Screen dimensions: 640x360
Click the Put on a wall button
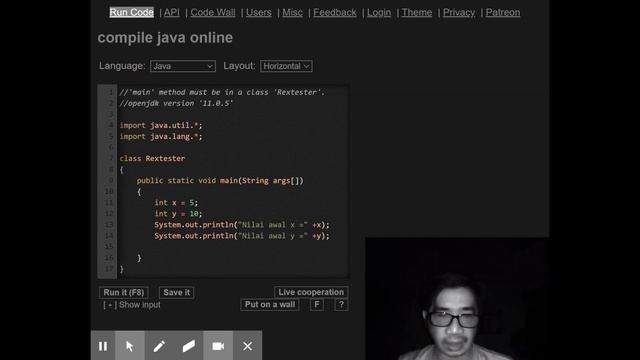click(x=270, y=304)
